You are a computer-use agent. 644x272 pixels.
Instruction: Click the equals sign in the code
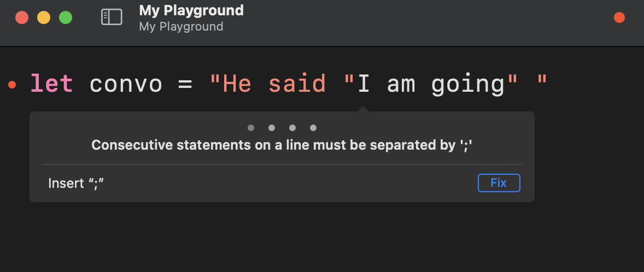[185, 84]
